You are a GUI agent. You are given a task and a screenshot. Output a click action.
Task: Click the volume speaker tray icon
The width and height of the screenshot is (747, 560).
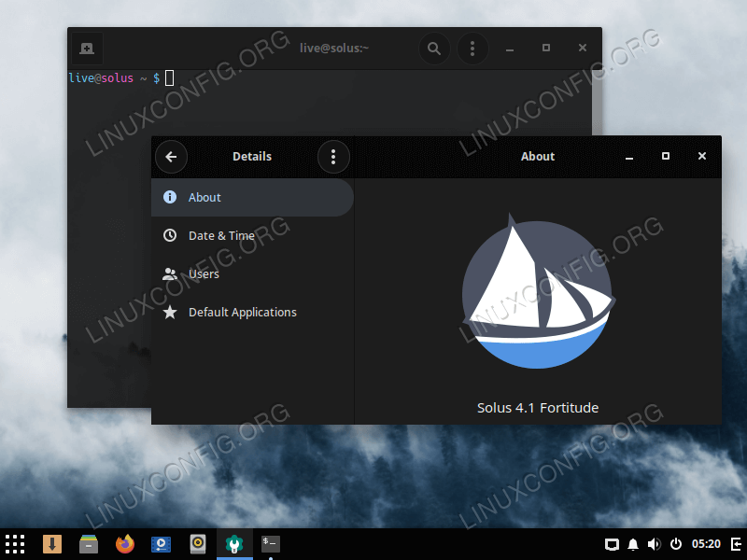click(655, 544)
